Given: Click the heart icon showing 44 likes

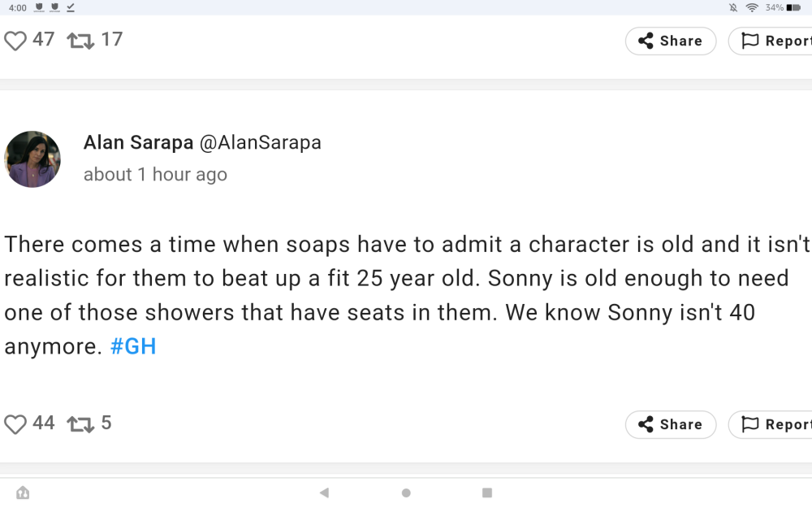Looking at the screenshot, I should coord(15,423).
